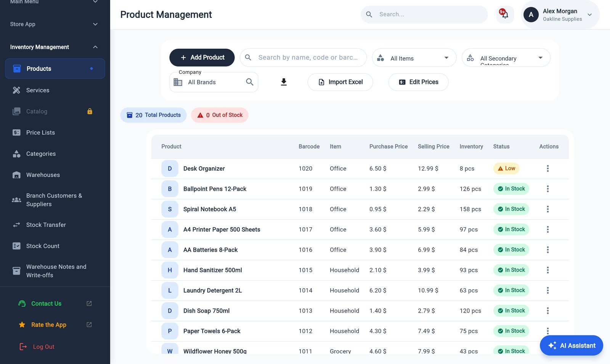Image resolution: width=610 pixels, height=364 pixels.
Task: Click the Import Excel button
Action: click(340, 82)
